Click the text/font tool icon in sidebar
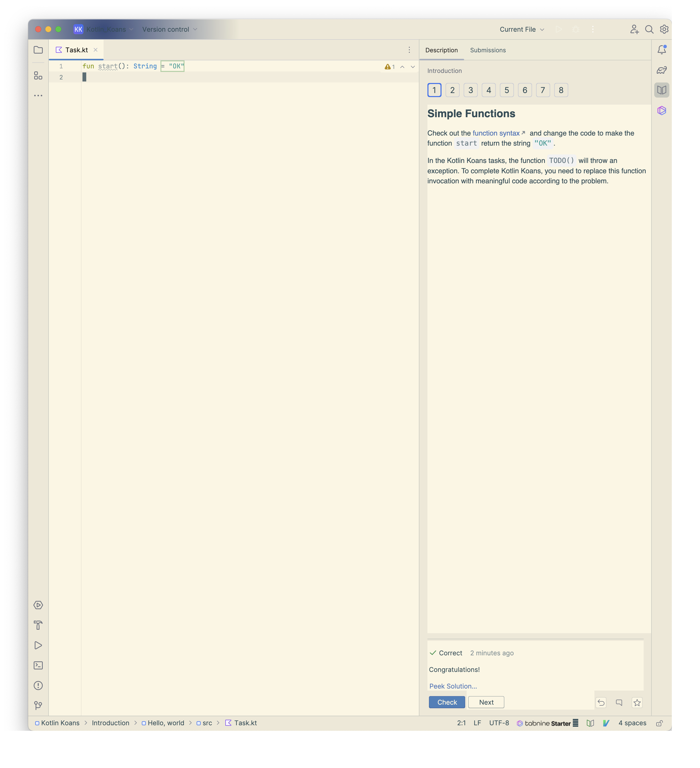The height and width of the screenshot is (768, 700). coord(38,625)
